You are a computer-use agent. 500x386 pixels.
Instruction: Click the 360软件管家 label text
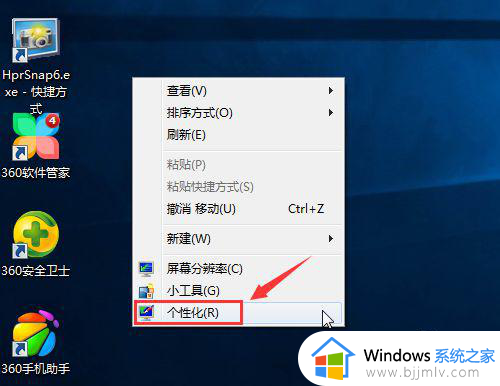click(x=36, y=173)
